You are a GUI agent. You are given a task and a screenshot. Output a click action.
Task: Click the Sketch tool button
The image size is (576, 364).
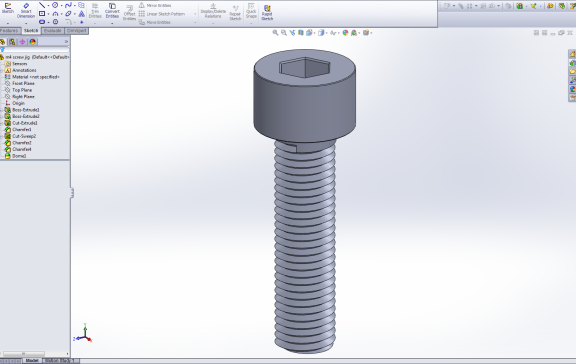point(7,8)
